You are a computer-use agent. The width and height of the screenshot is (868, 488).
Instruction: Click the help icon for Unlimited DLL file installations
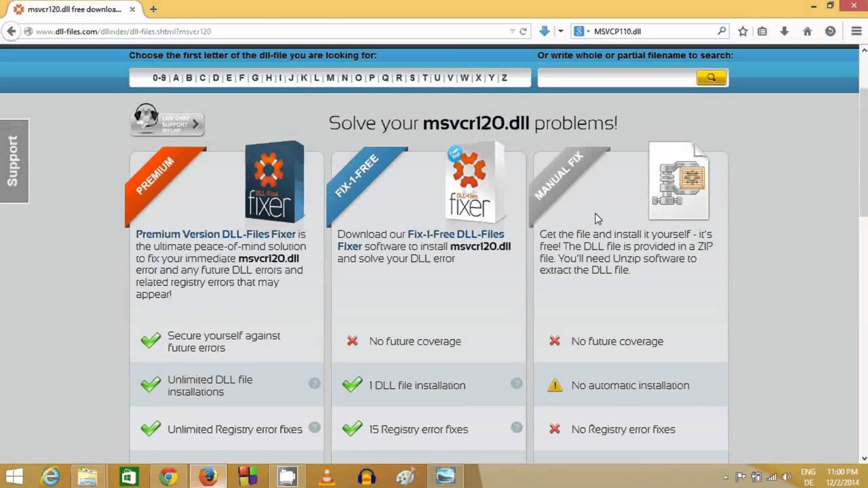point(314,384)
